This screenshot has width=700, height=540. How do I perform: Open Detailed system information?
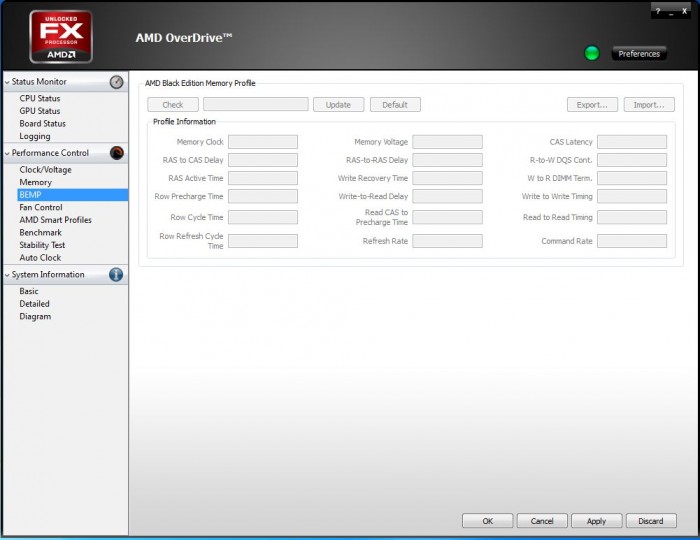[x=34, y=303]
